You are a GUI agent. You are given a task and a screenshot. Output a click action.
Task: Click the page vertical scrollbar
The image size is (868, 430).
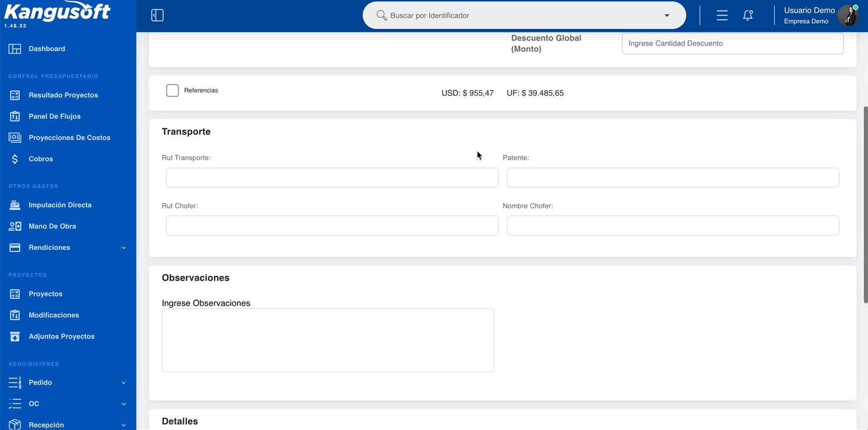(x=866, y=204)
